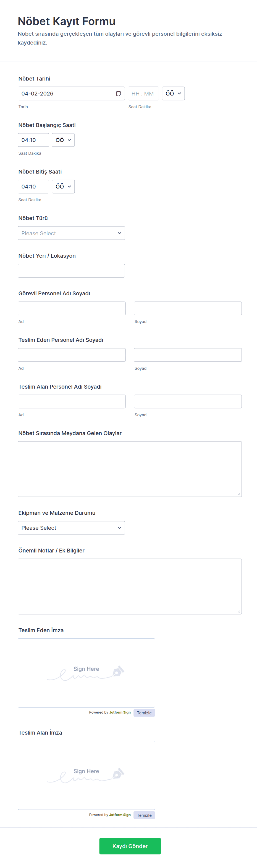Click the Önemli Notlar / Ek Bilgiler textarea
This screenshot has height=868, width=257.
pyautogui.click(x=130, y=586)
